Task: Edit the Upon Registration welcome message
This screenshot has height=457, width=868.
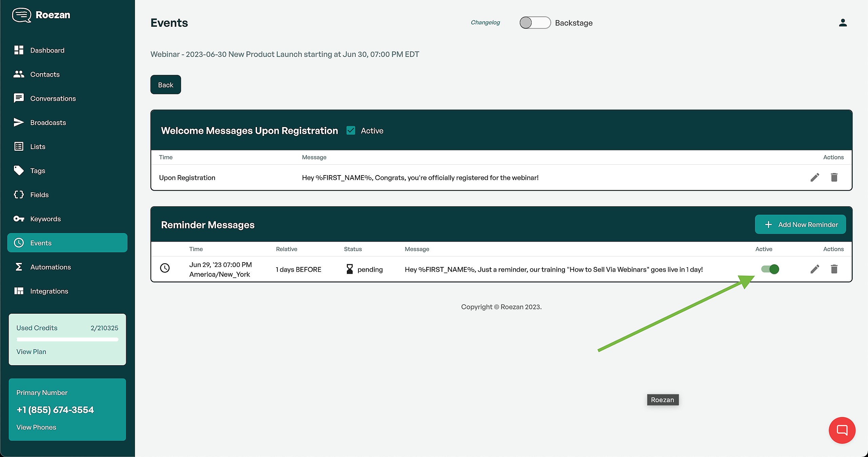Action: (x=815, y=177)
